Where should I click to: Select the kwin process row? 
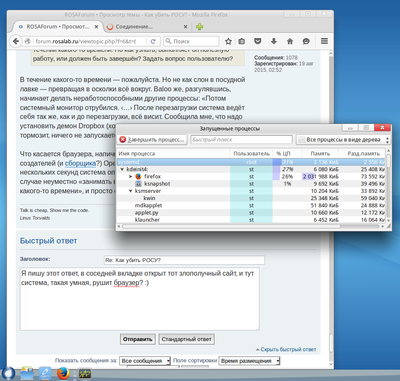tap(251, 198)
